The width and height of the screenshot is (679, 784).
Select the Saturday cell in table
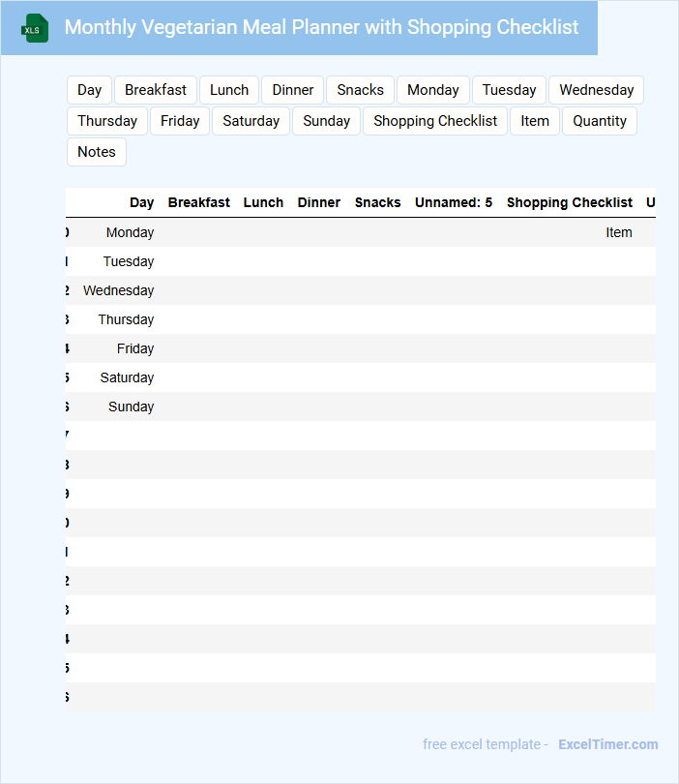(x=127, y=377)
